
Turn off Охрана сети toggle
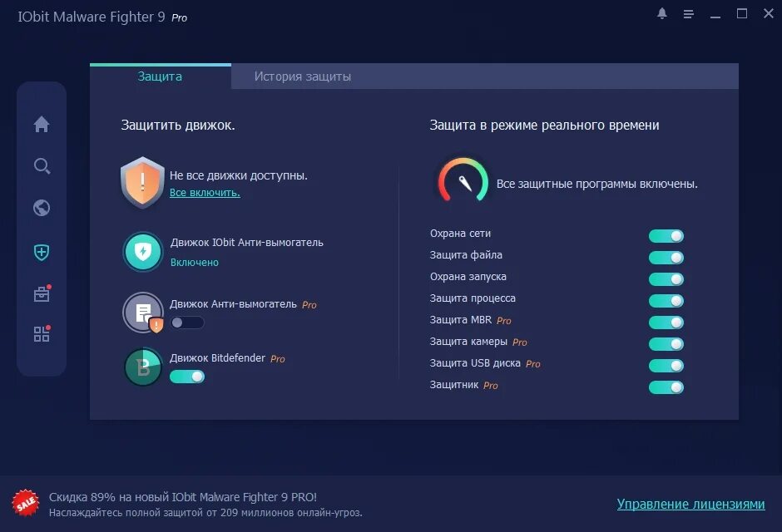point(666,236)
